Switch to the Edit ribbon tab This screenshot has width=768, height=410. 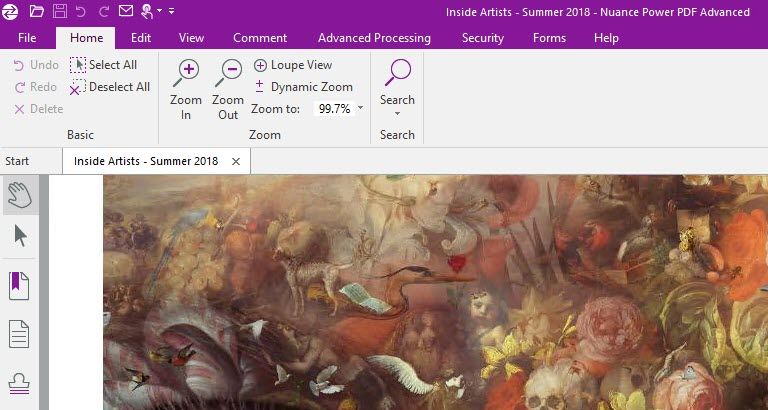coord(141,38)
